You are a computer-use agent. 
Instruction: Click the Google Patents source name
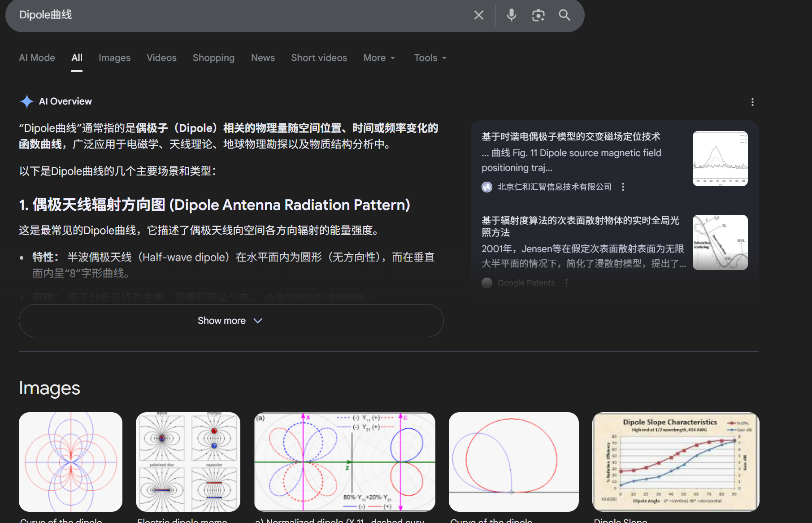tap(526, 283)
